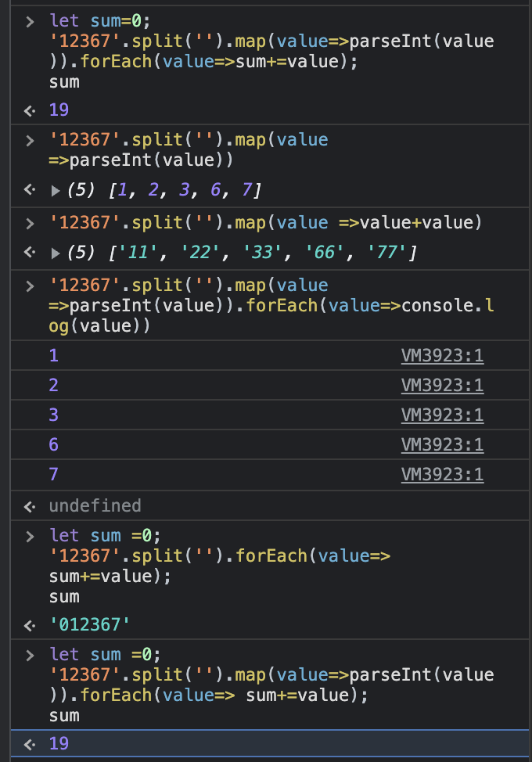The height and width of the screenshot is (762, 532).
Task: Click the '33' element in the string array
Action: pos(262,253)
